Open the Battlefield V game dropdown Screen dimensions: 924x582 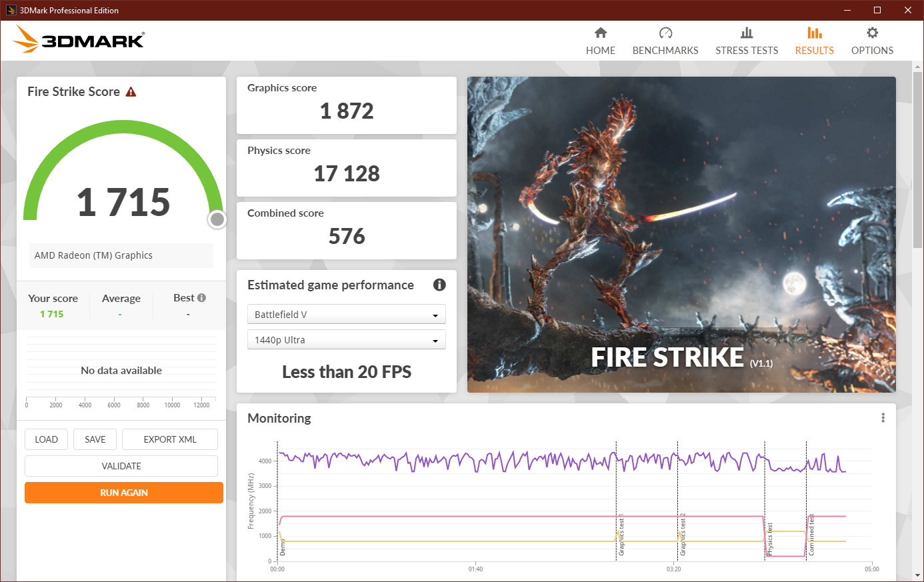(346, 315)
